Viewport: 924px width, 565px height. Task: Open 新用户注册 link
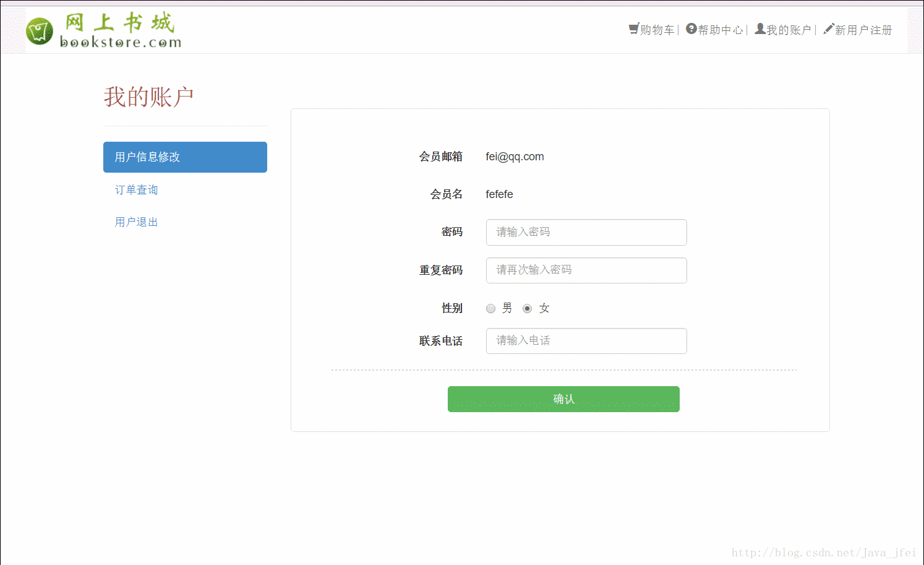863,30
